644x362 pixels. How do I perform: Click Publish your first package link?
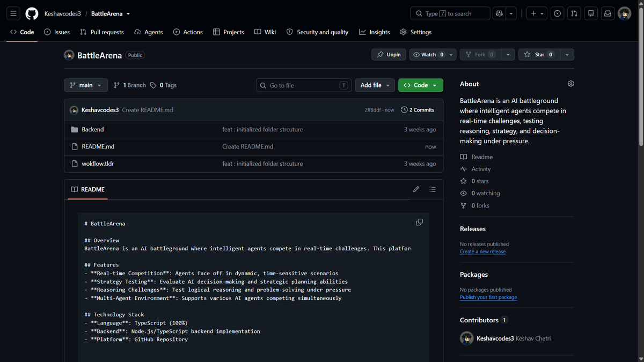[x=488, y=297]
